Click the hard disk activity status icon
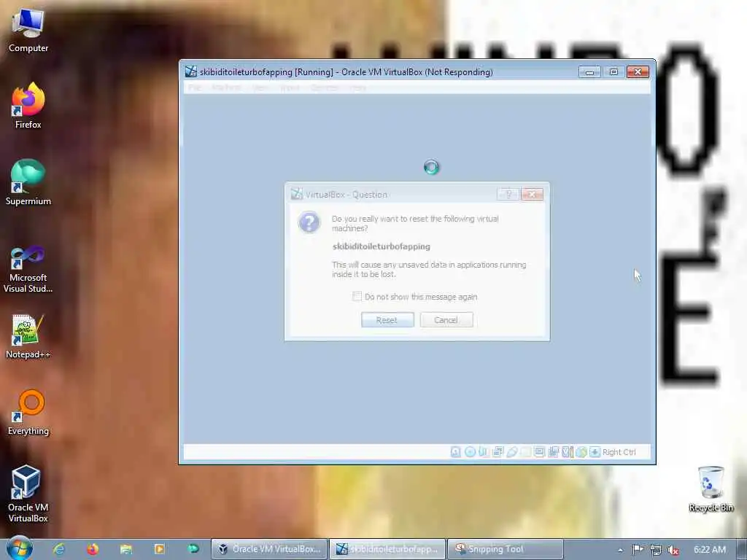 (455, 452)
